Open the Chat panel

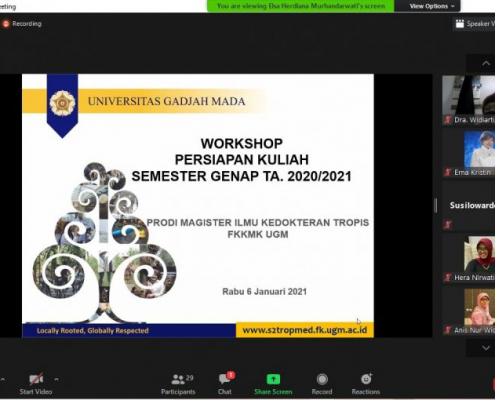click(225, 384)
